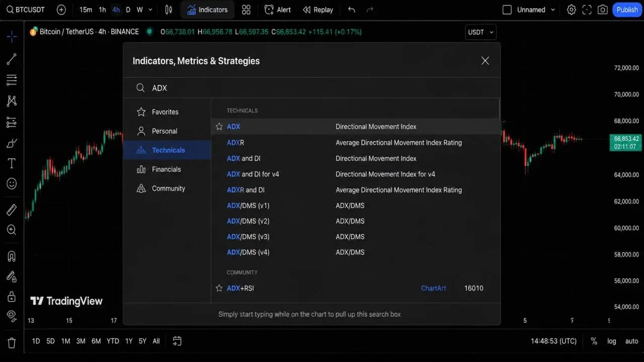Set the YTD date range
644x362 pixels.
coord(113,341)
